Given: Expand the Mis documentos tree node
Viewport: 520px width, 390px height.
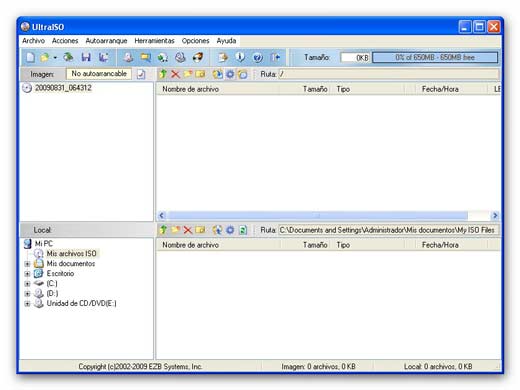Looking at the screenshot, I should [x=27, y=264].
